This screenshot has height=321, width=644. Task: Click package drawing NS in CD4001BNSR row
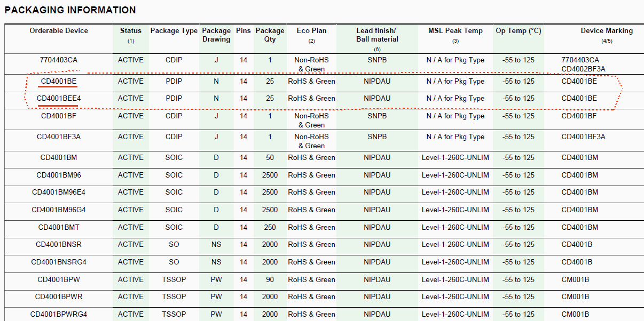coord(216,245)
